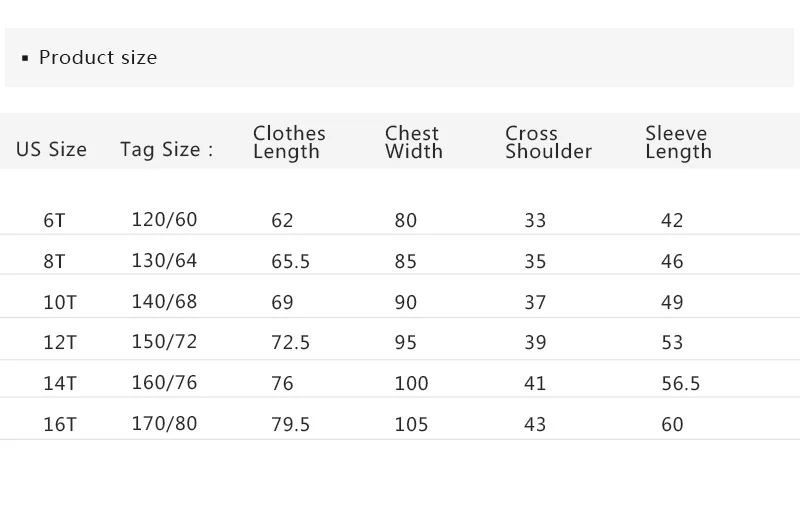This screenshot has height=529, width=800.
Task: Select the Clothes Length column header
Action: (x=289, y=142)
